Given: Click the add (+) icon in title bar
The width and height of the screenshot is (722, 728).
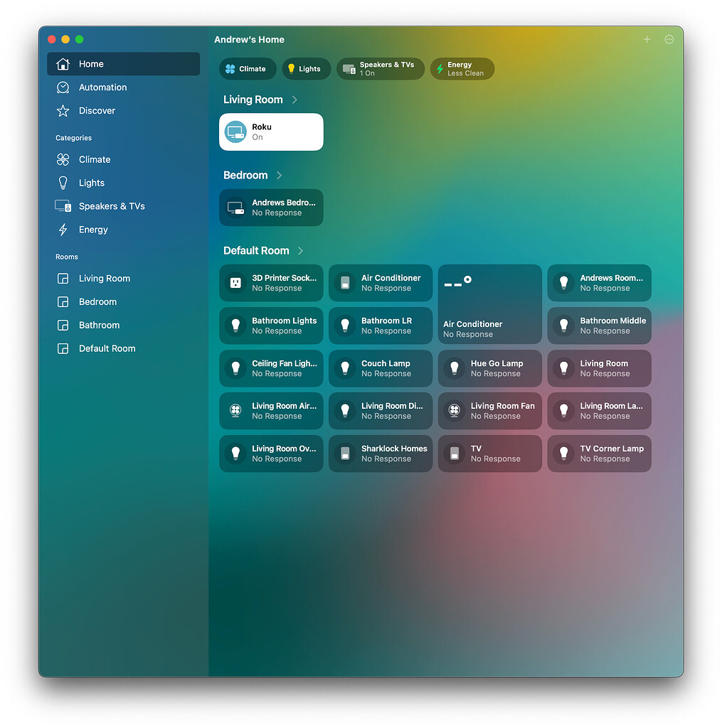Looking at the screenshot, I should point(647,40).
